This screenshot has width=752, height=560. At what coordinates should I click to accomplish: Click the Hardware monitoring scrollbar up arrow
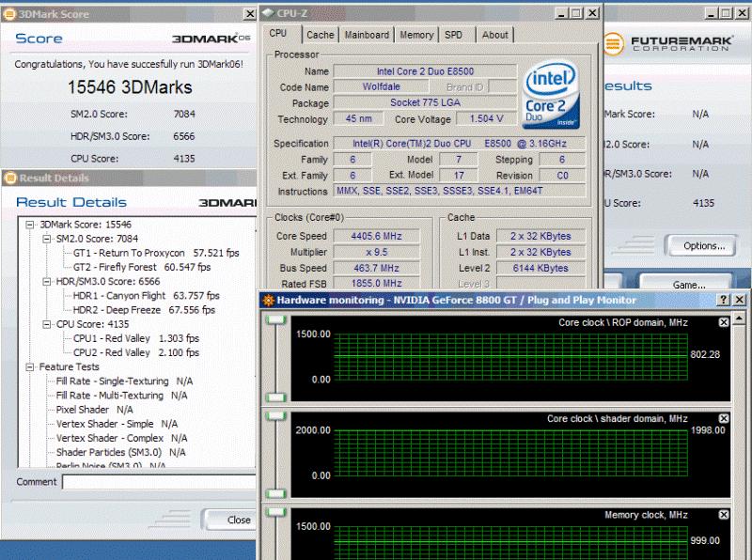click(x=740, y=318)
